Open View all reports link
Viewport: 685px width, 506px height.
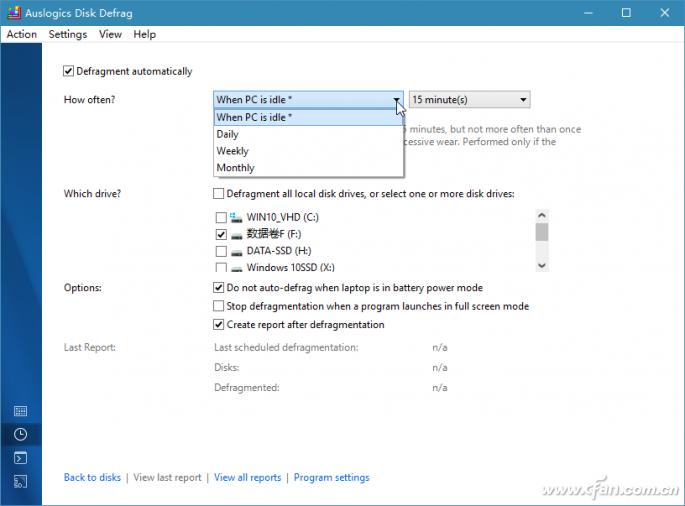pyautogui.click(x=247, y=477)
